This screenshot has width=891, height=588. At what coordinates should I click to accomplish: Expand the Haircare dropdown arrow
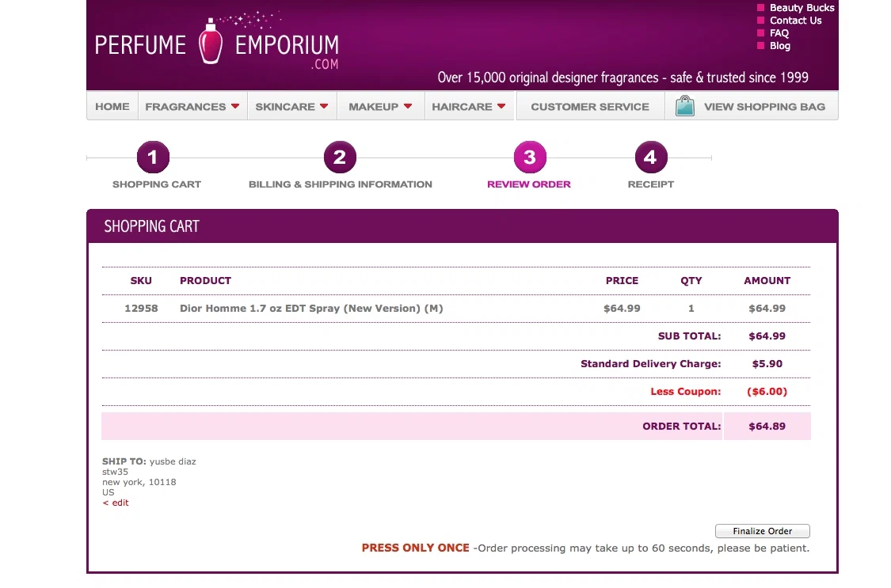coord(501,106)
